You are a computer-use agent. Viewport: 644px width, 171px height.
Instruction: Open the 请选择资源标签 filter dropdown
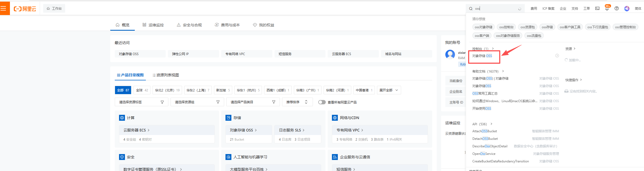(x=141, y=102)
